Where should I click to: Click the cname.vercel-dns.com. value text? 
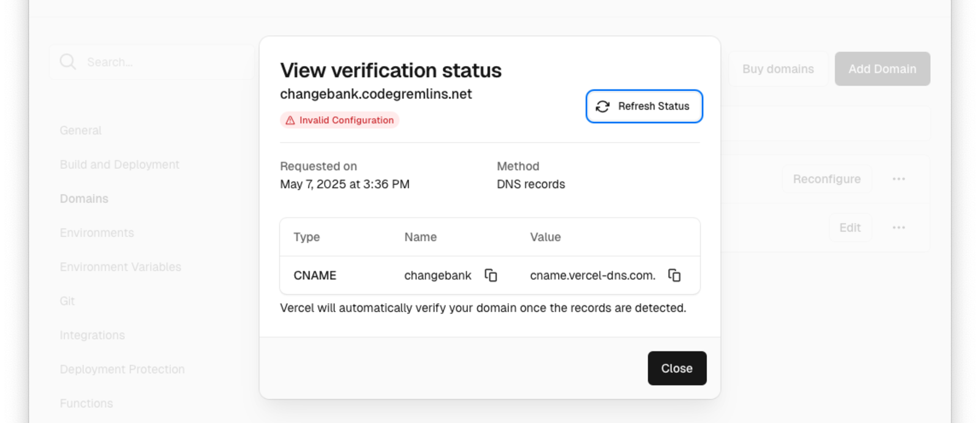593,275
